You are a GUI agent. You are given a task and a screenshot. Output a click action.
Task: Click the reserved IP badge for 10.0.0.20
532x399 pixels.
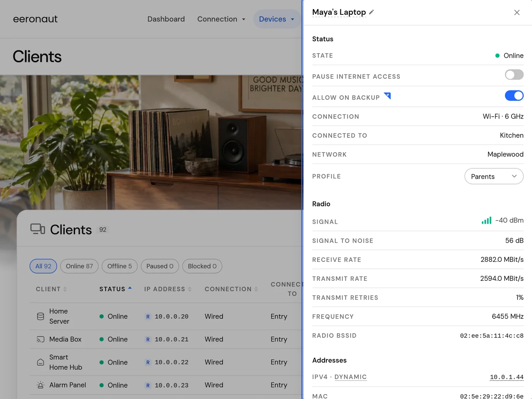148,317
